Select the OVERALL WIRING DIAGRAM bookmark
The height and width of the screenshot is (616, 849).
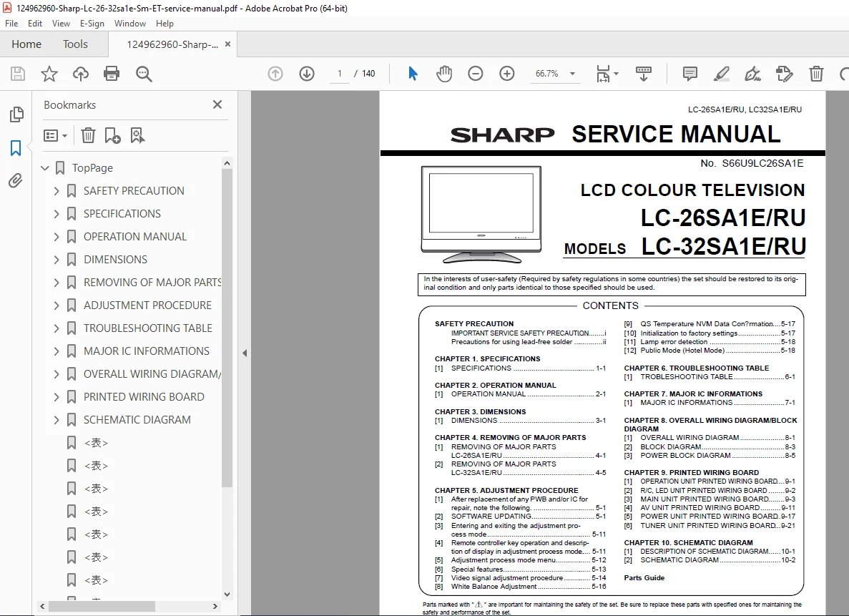point(152,374)
